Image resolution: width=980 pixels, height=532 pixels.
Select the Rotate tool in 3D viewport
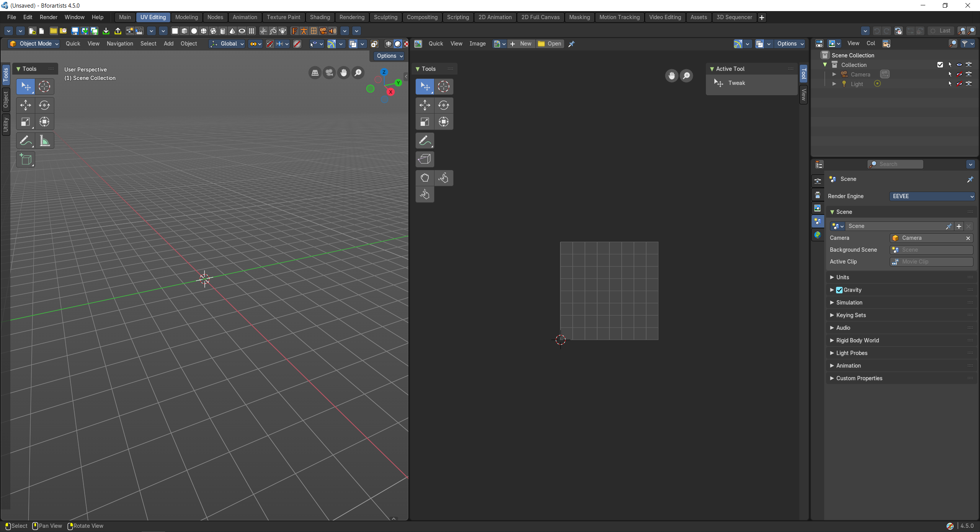44,105
